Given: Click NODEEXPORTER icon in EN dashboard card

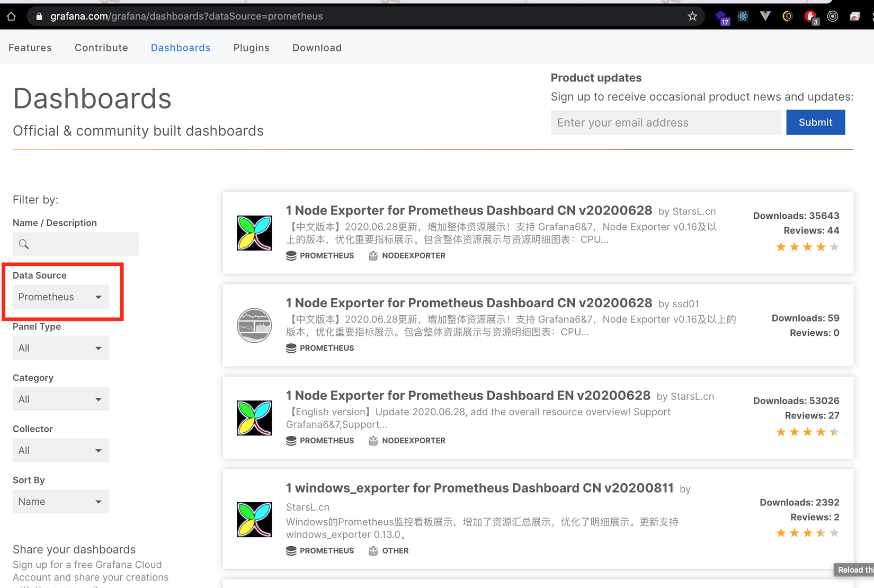Looking at the screenshot, I should 373,441.
